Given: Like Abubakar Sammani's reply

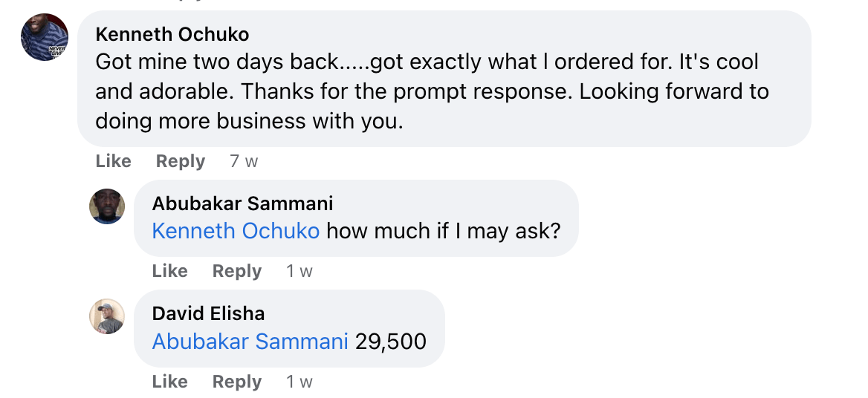Looking at the screenshot, I should 169,271.
